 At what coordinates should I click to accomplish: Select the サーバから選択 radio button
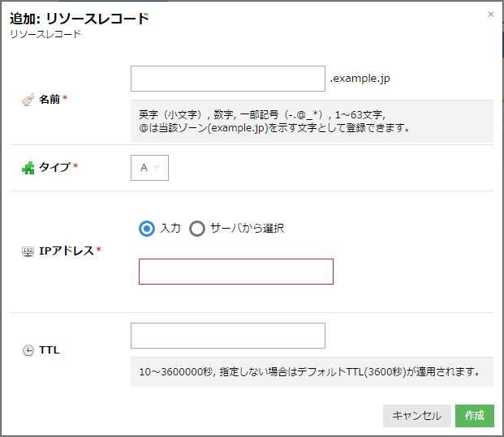pyautogui.click(x=196, y=229)
